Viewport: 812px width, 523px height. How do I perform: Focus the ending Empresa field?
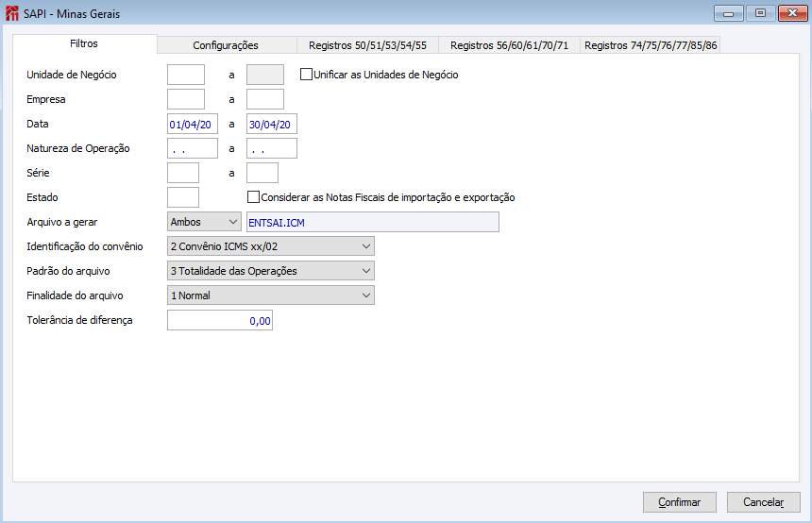[x=265, y=99]
